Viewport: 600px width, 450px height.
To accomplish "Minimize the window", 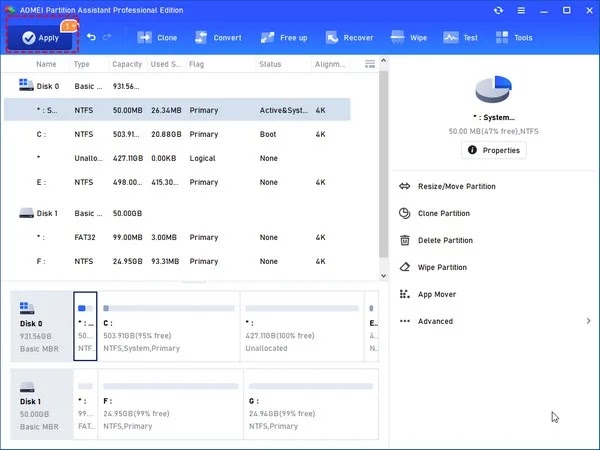I will click(544, 11).
